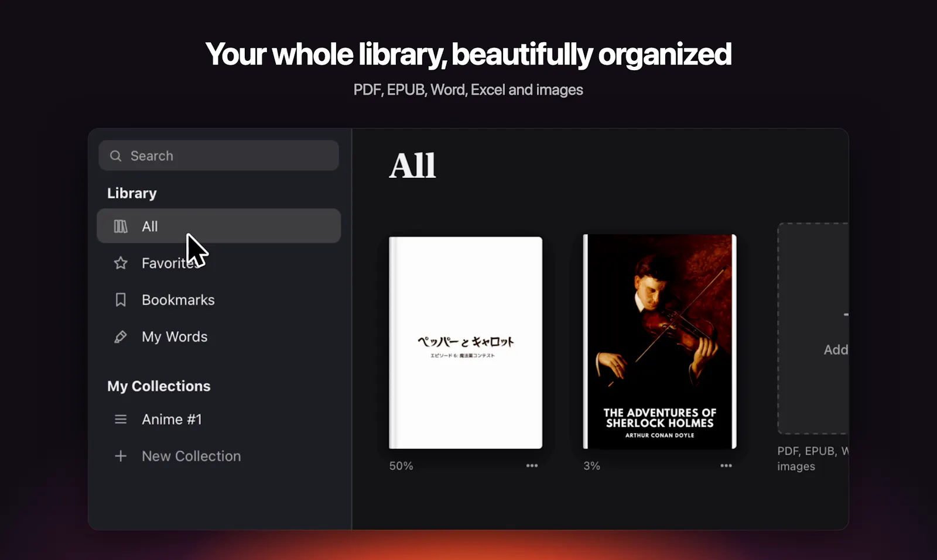937x560 pixels.
Task: Click the dashed Add file placeholder
Action: pos(813,328)
